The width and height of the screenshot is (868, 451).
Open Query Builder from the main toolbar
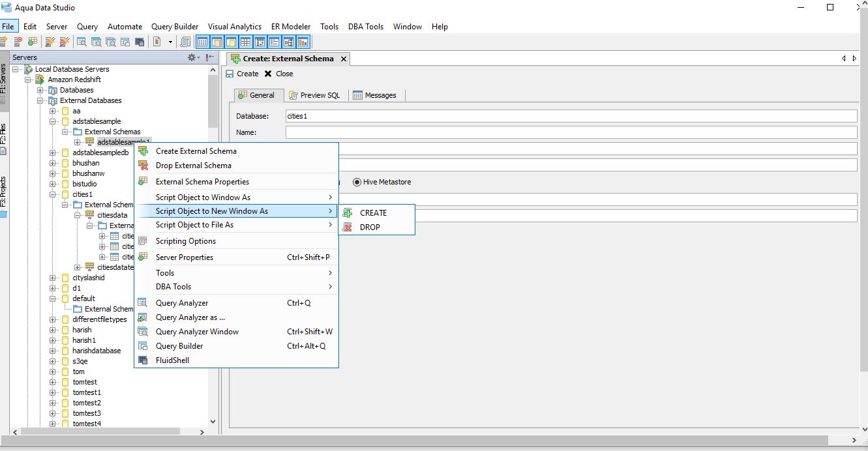(x=125, y=42)
